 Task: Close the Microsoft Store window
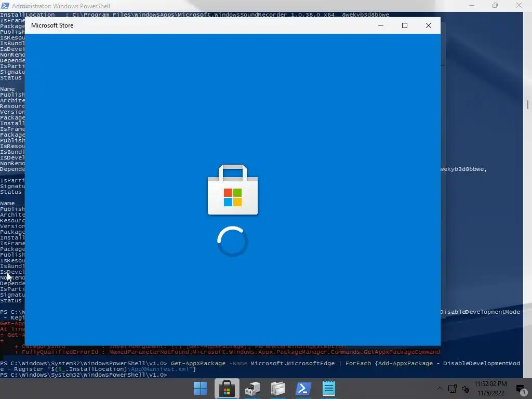tap(429, 25)
